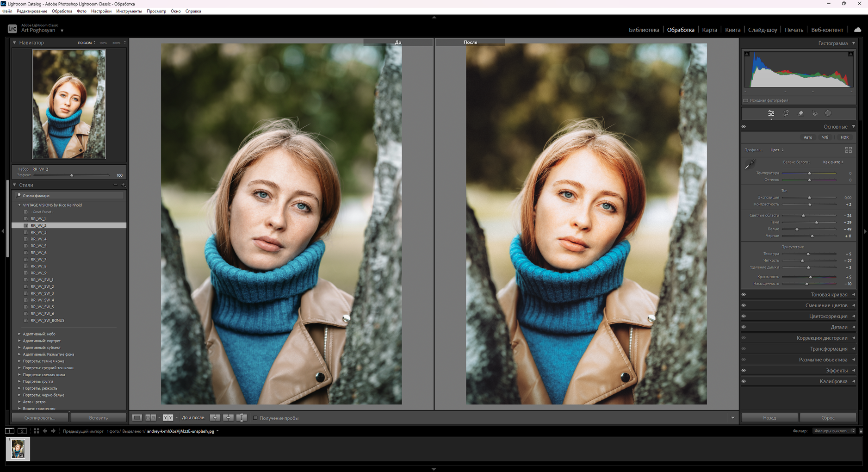Select the Crop and rotate tool icon

[786, 113]
